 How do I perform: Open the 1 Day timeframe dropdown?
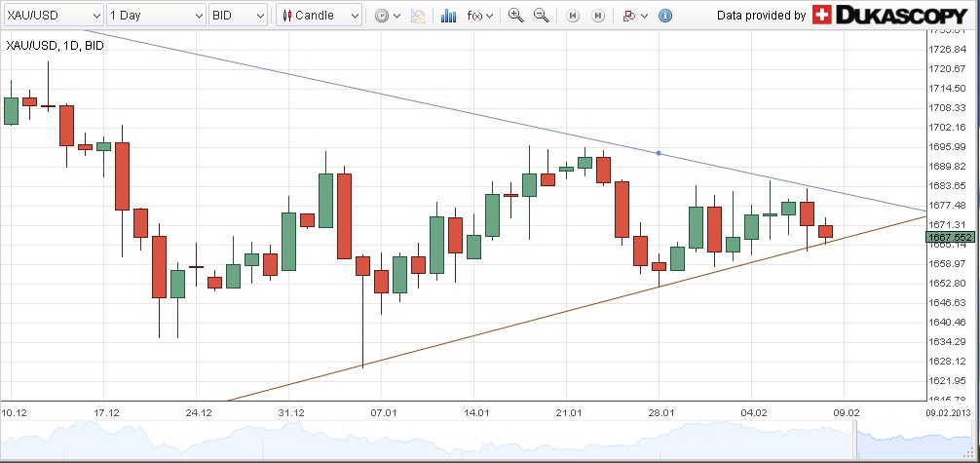(x=156, y=16)
